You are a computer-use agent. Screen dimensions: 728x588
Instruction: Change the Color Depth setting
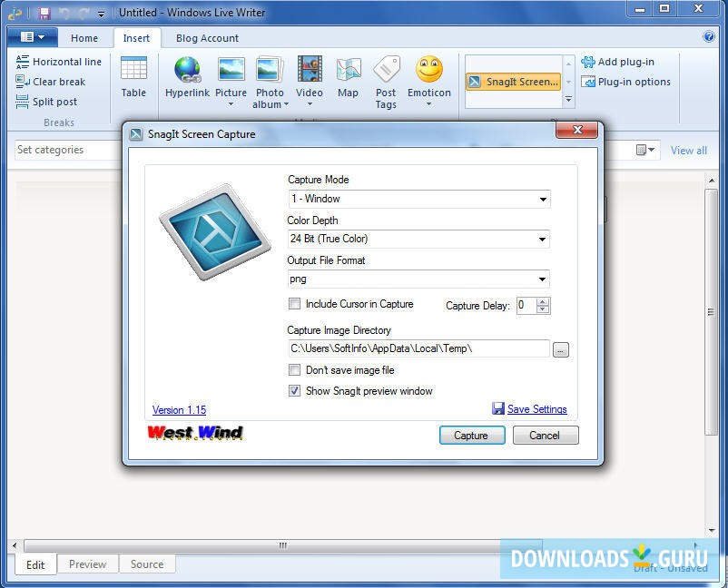[543, 239]
